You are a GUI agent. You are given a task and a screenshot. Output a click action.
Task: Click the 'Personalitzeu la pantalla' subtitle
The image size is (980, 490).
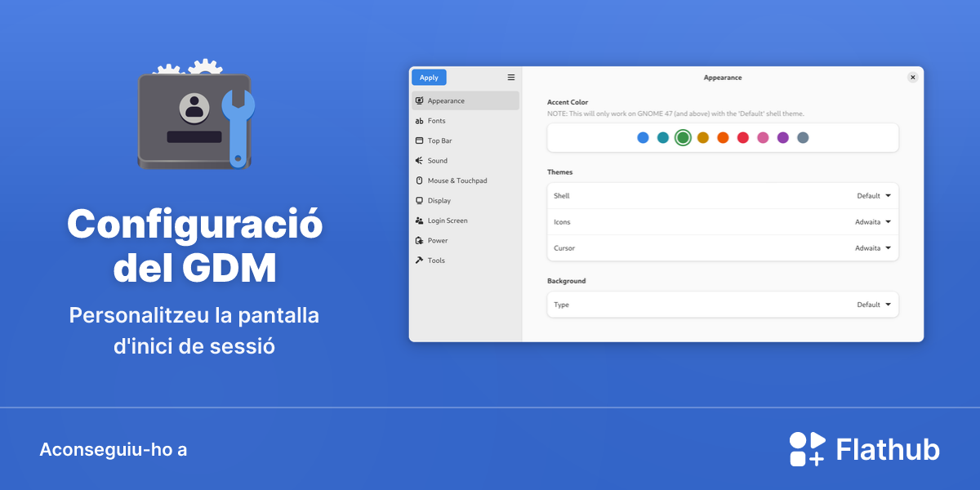coord(194,315)
